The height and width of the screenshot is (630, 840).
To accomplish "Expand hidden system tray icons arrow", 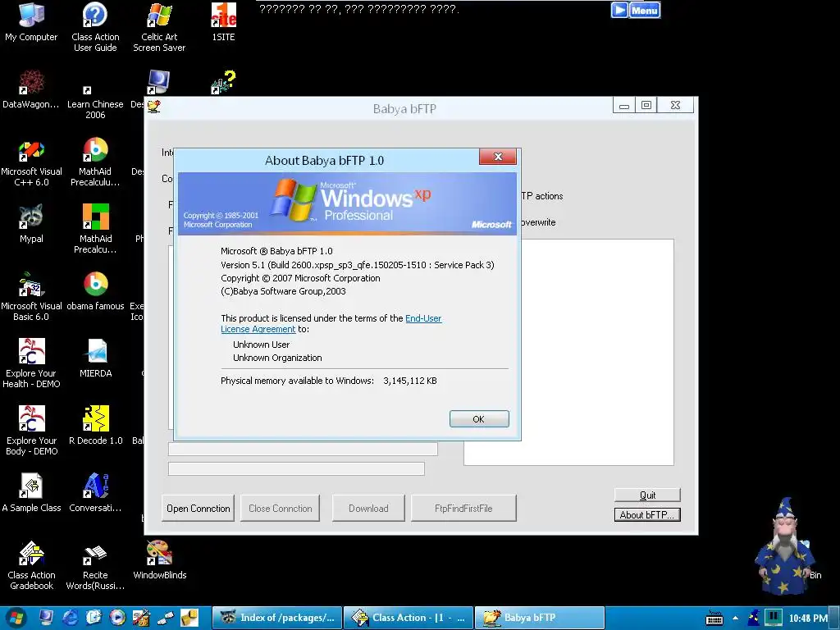I will [x=736, y=619].
